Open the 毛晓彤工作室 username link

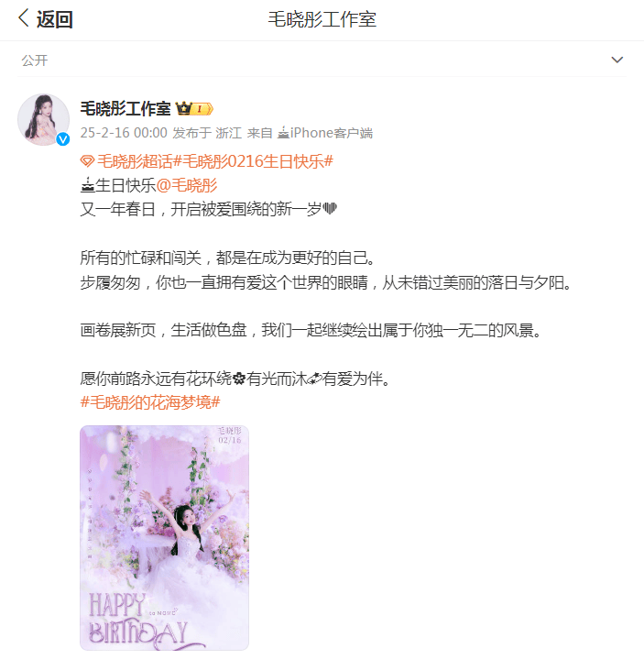point(126,109)
